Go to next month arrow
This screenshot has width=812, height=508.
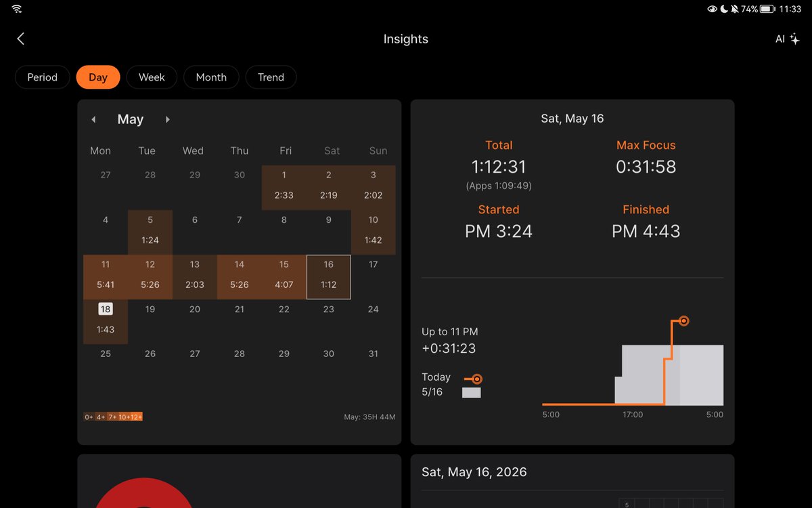pyautogui.click(x=168, y=119)
